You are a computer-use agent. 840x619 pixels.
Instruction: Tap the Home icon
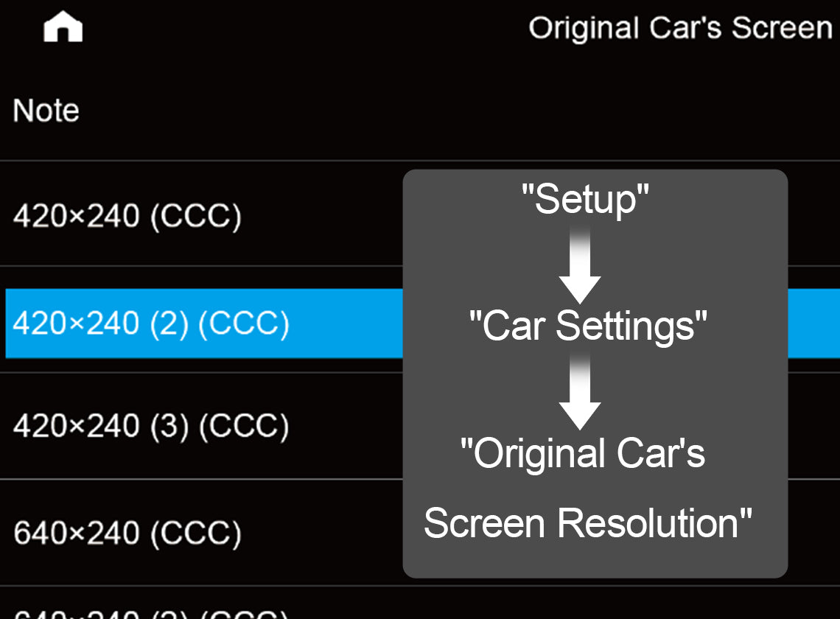point(63,28)
